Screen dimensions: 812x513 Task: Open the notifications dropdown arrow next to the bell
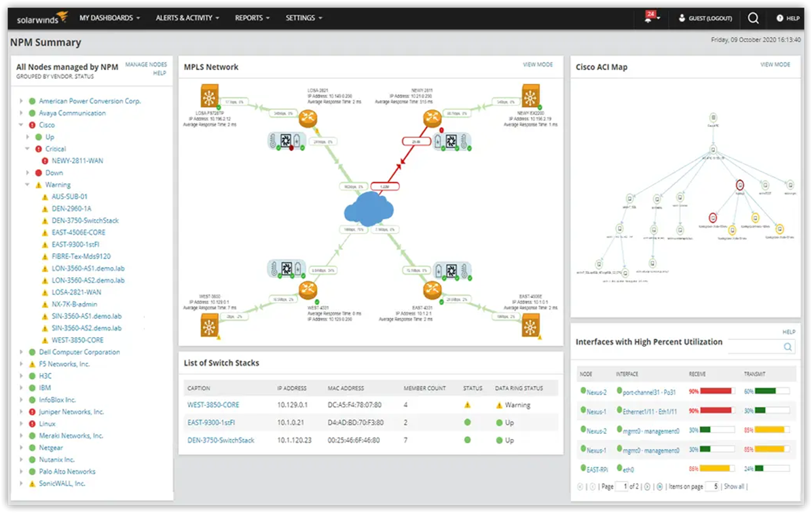point(658,18)
